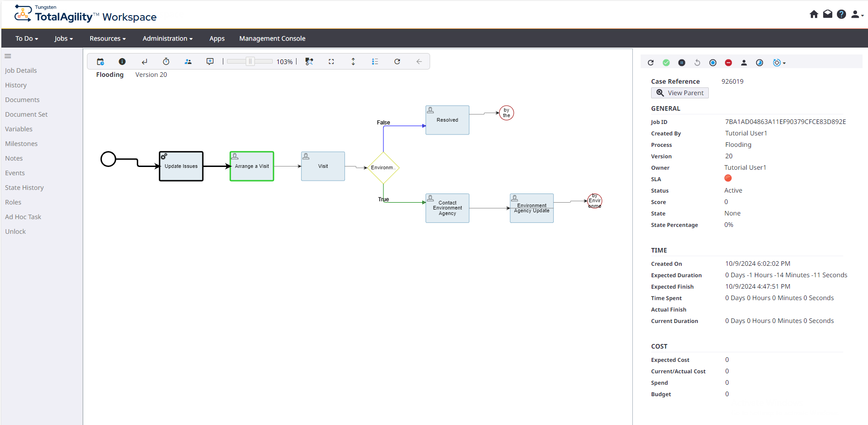The image size is (868, 425).
Task: Refresh the job details panel
Action: [x=651, y=63]
